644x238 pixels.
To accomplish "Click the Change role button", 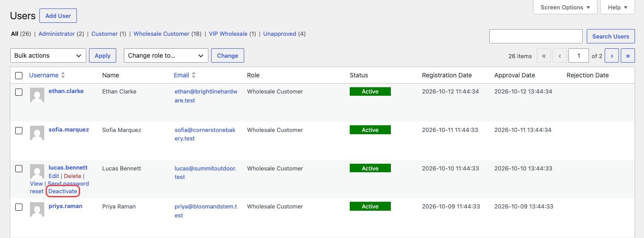I will (x=228, y=55).
